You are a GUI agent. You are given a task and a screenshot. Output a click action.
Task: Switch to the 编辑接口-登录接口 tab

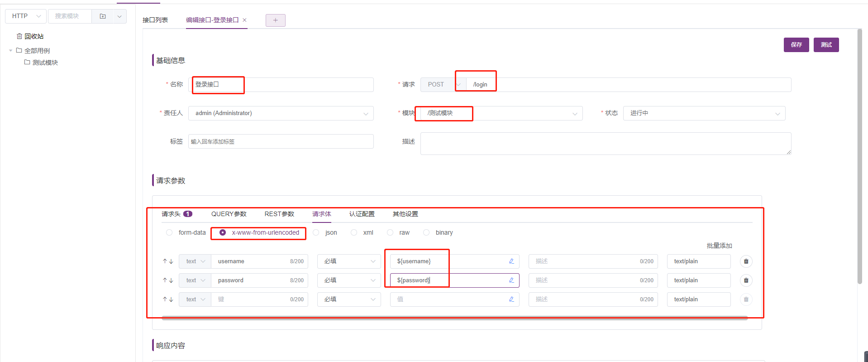[212, 20]
